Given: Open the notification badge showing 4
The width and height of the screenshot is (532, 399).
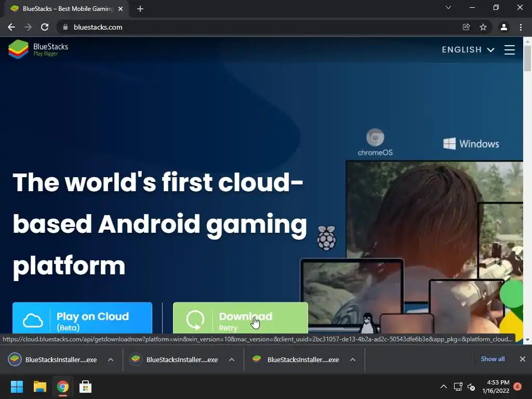Looking at the screenshot, I should tap(517, 387).
